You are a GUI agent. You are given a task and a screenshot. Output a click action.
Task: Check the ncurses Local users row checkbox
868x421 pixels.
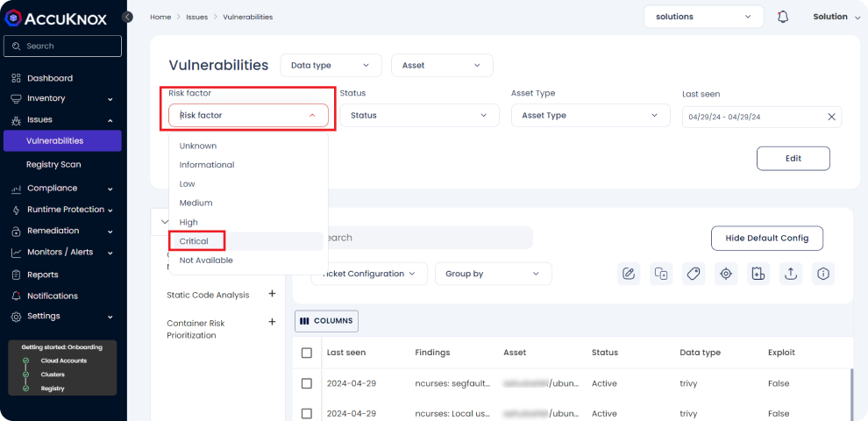click(307, 413)
